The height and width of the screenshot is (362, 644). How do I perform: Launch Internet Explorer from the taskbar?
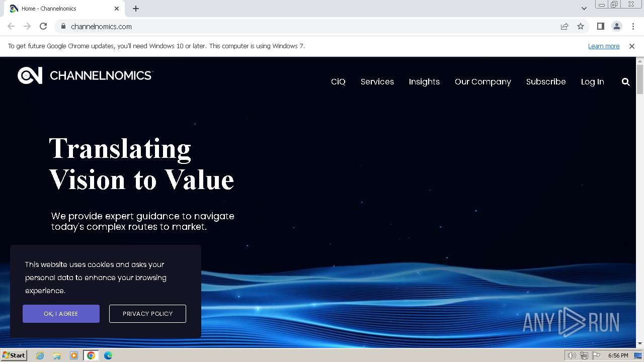[x=40, y=355]
